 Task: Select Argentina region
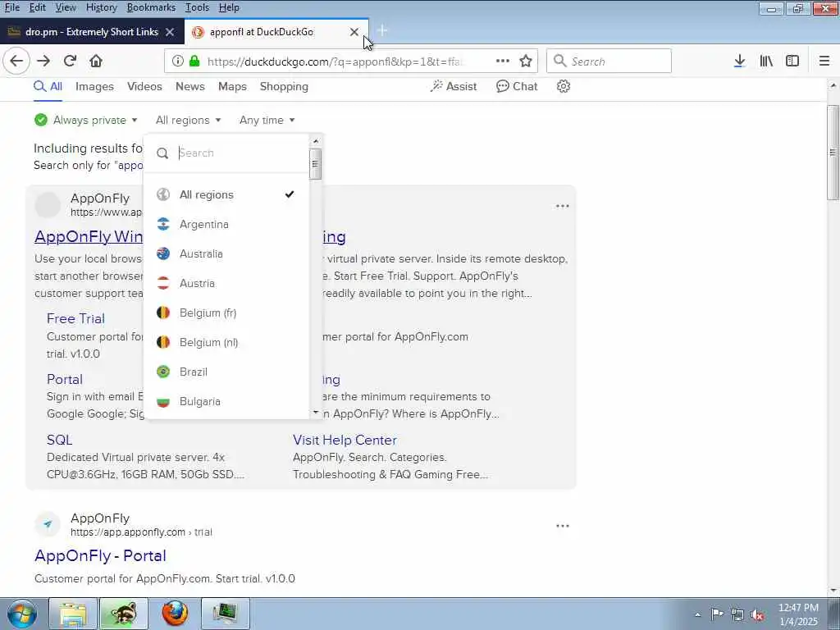point(226,224)
